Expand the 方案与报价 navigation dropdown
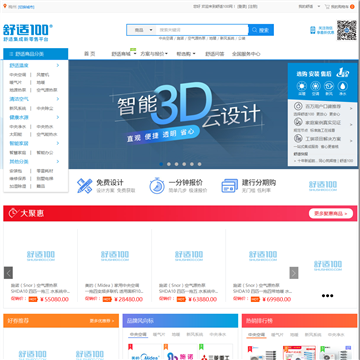 pyautogui.click(x=154, y=54)
